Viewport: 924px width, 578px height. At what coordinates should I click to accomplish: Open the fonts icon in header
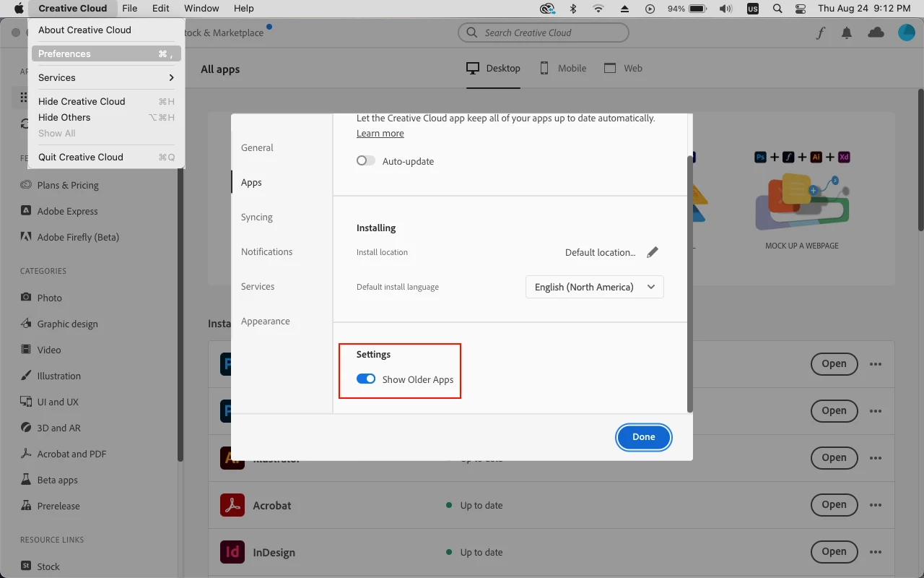(x=821, y=33)
